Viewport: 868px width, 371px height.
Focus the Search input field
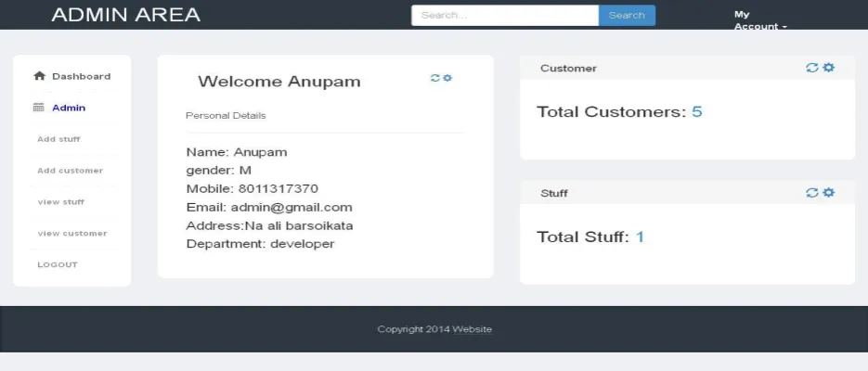pos(505,16)
